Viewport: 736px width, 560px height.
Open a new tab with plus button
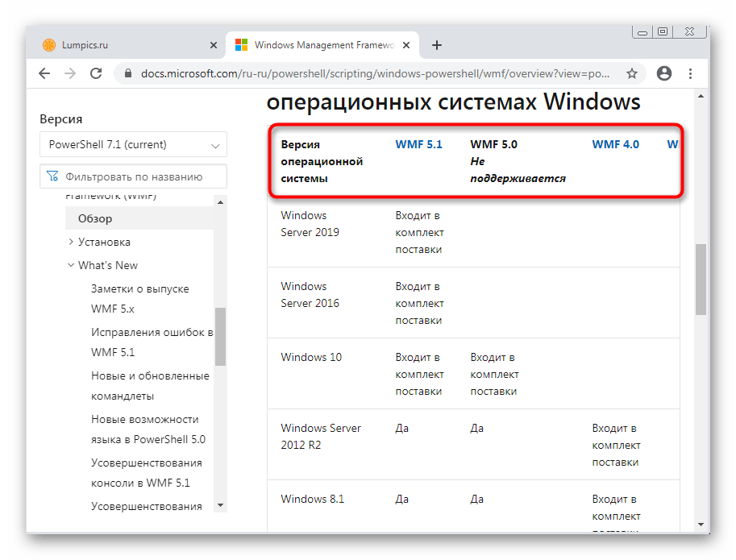click(x=437, y=45)
